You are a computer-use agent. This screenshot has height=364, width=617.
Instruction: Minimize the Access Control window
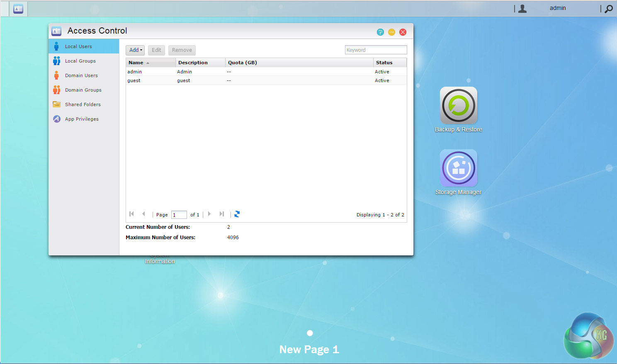(391, 32)
